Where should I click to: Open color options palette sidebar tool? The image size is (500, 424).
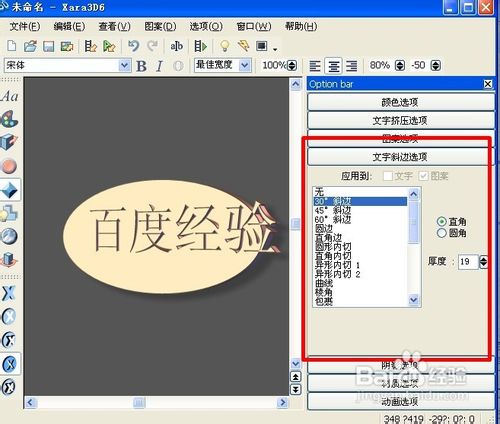coord(9,119)
